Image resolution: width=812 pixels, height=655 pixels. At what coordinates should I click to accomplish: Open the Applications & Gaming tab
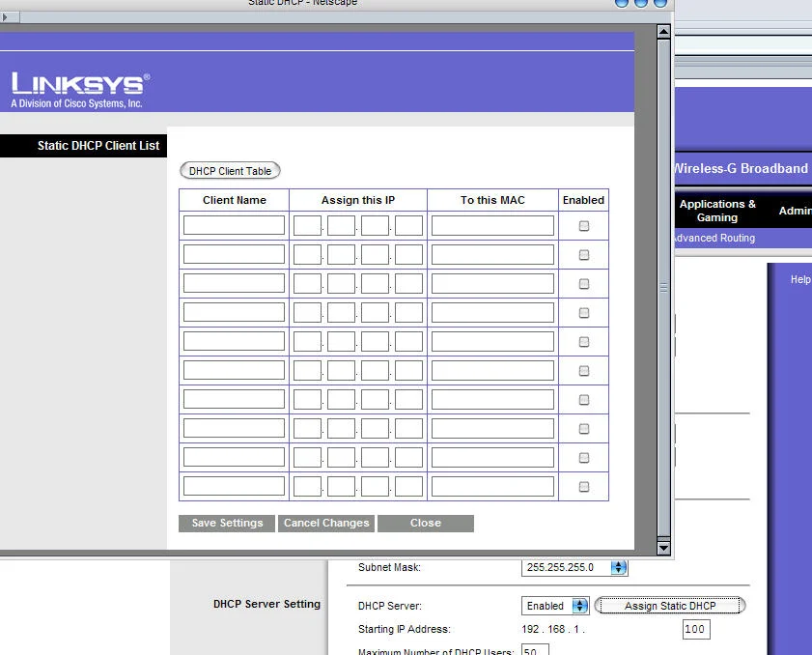point(717,211)
